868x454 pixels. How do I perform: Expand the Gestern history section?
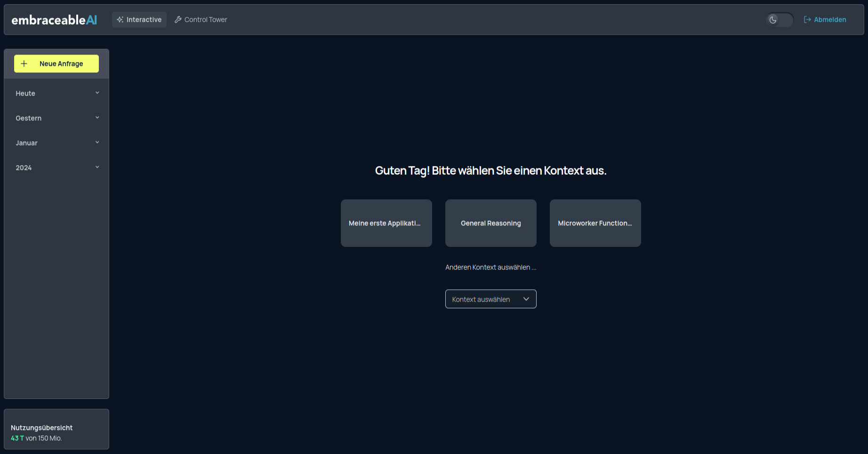56,118
